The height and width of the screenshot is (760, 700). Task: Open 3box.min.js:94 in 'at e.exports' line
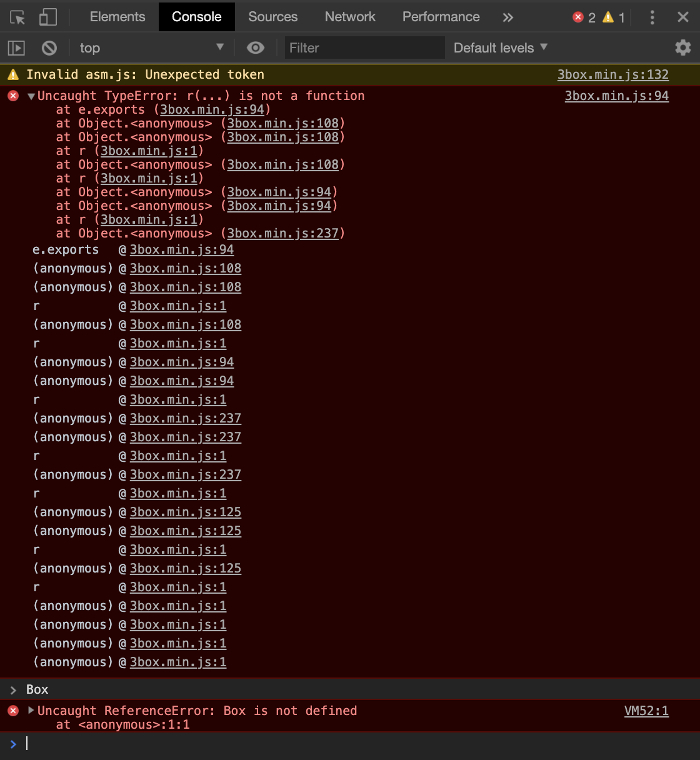[212, 109]
